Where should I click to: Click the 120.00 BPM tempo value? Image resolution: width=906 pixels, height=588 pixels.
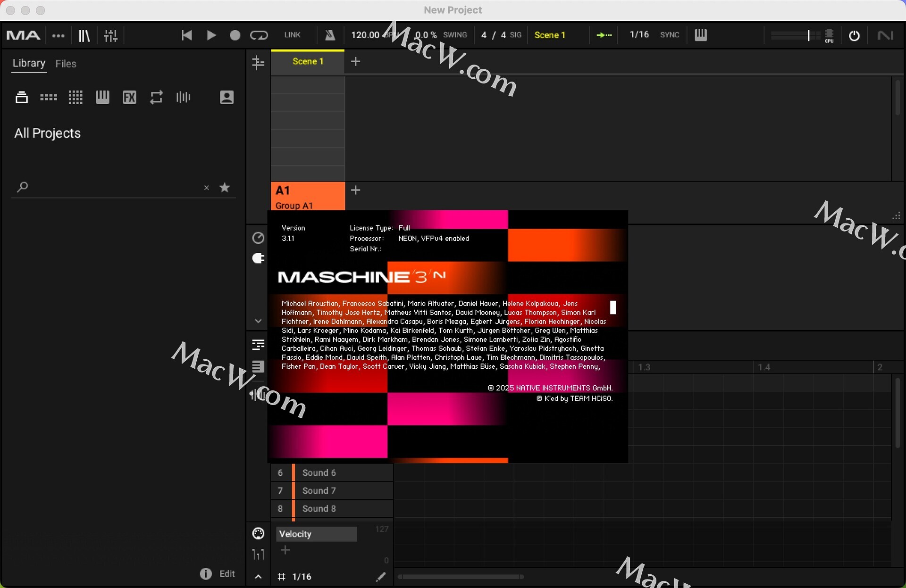click(x=365, y=35)
